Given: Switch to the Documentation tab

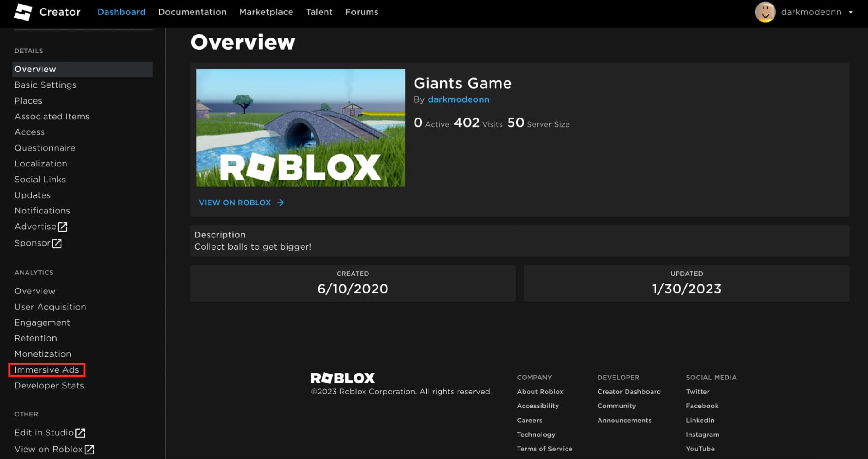Looking at the screenshot, I should 192,12.
